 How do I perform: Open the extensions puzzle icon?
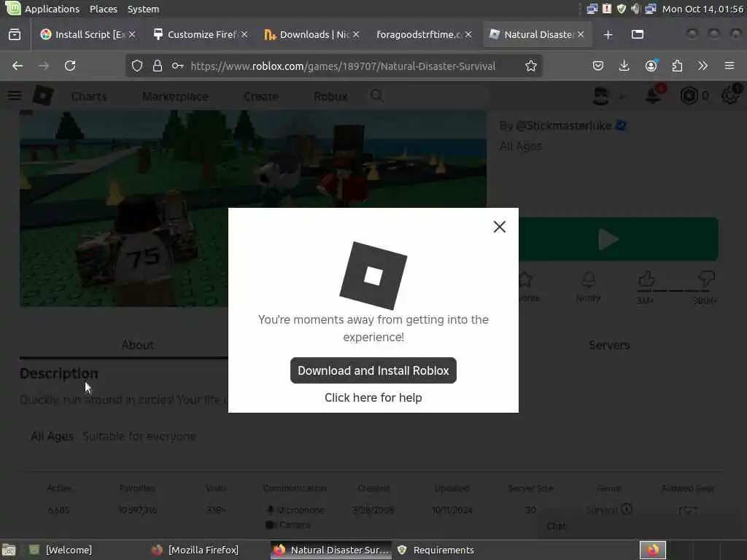pos(677,66)
